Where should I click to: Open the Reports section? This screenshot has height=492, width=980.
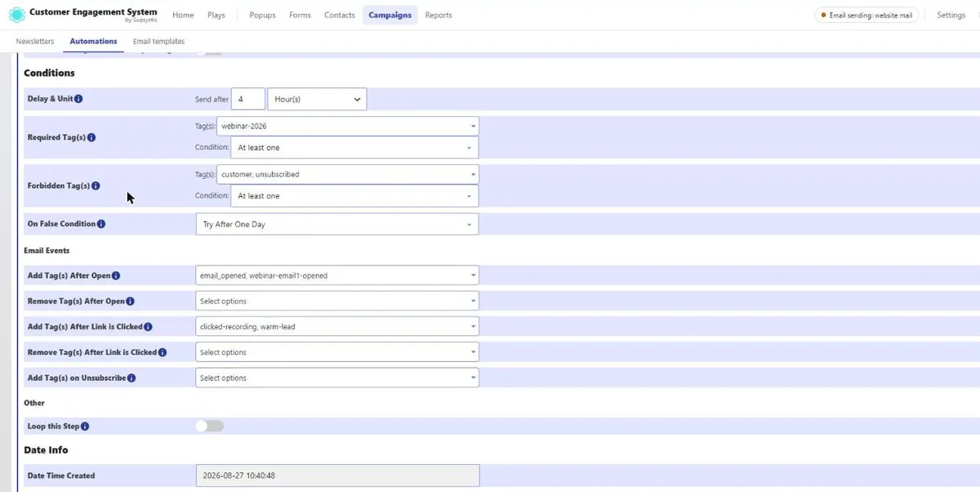[439, 15]
